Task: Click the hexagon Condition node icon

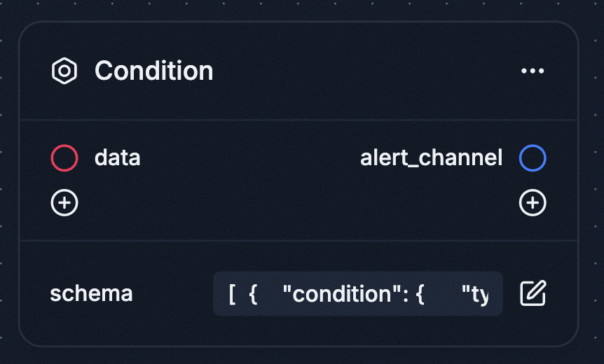Action: [x=64, y=71]
